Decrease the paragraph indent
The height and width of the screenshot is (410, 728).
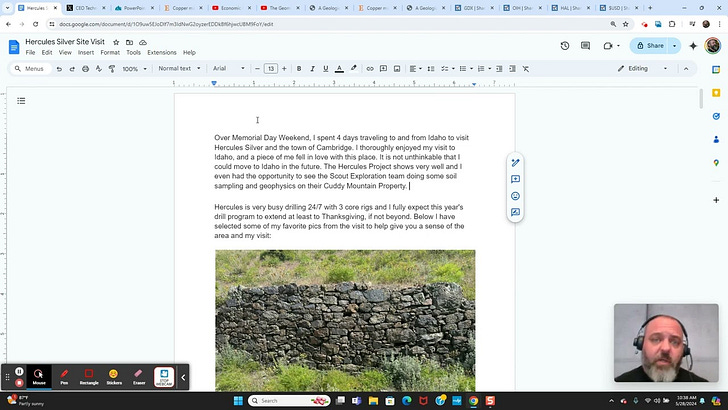click(499, 69)
